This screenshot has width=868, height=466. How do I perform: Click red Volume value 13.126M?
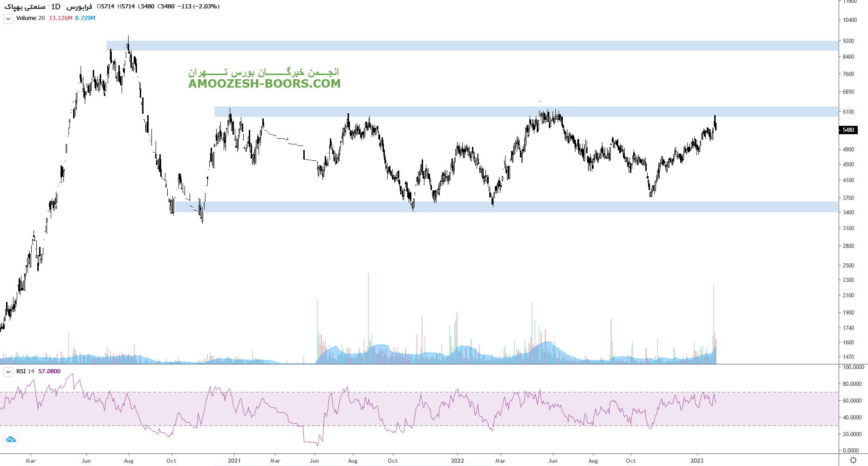[x=61, y=18]
